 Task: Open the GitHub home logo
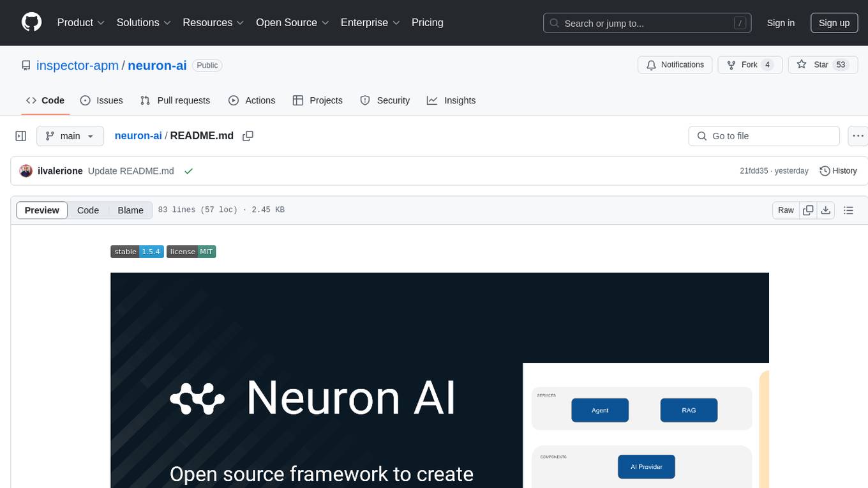coord(32,22)
